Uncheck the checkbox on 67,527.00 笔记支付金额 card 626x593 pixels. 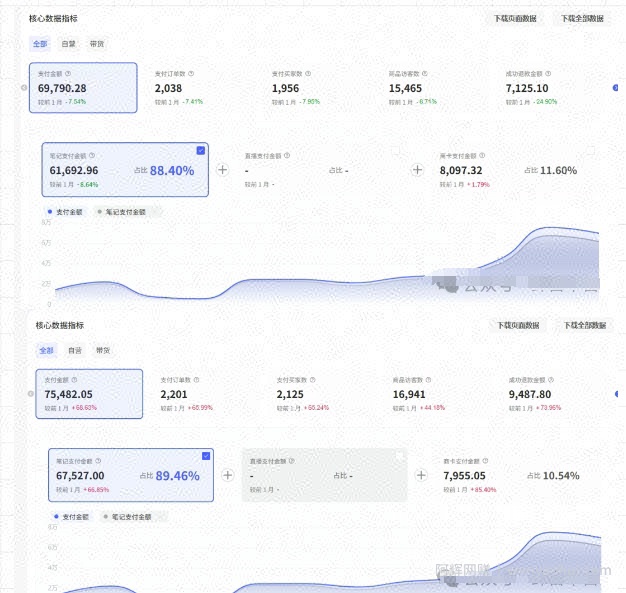coord(206,456)
